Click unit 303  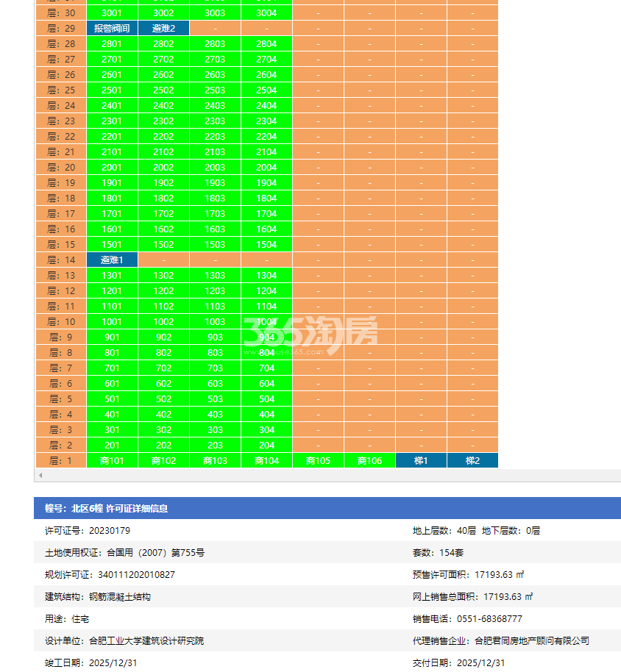pos(216,429)
